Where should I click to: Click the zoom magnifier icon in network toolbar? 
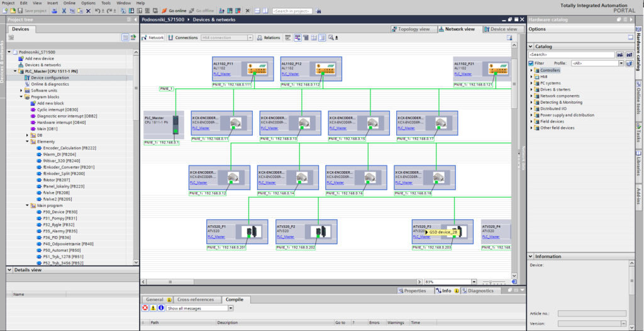[331, 37]
